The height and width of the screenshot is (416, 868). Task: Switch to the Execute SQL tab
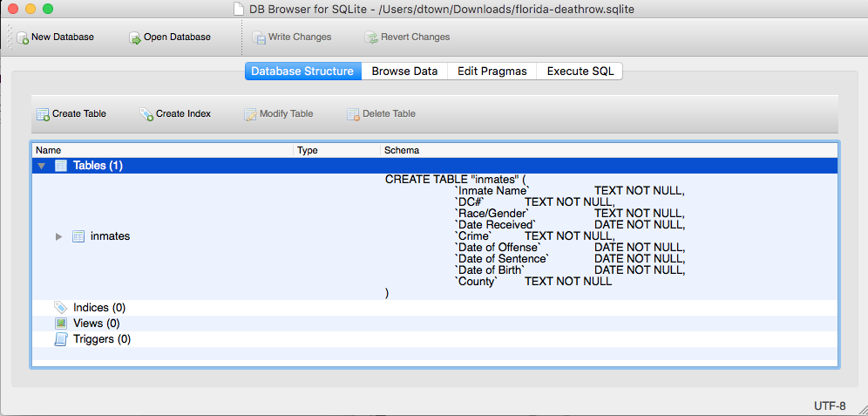(580, 72)
